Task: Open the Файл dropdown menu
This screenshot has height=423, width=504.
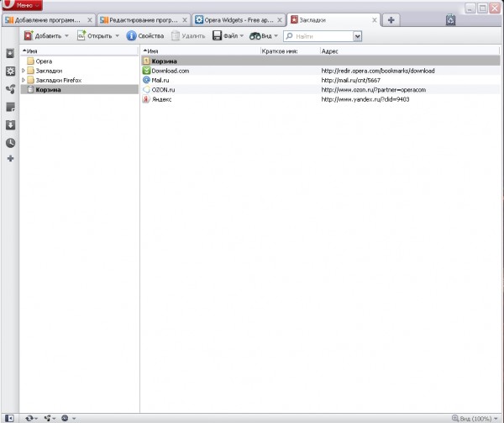Action: (x=228, y=35)
